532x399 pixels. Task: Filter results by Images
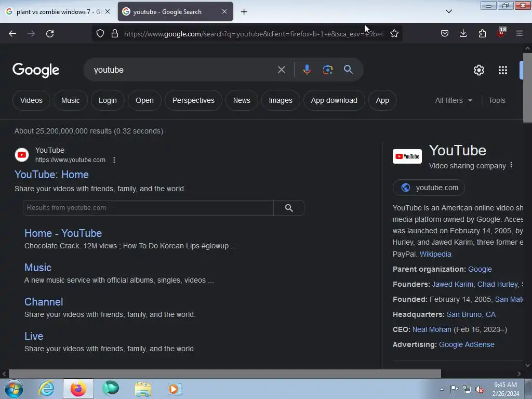pos(281,100)
